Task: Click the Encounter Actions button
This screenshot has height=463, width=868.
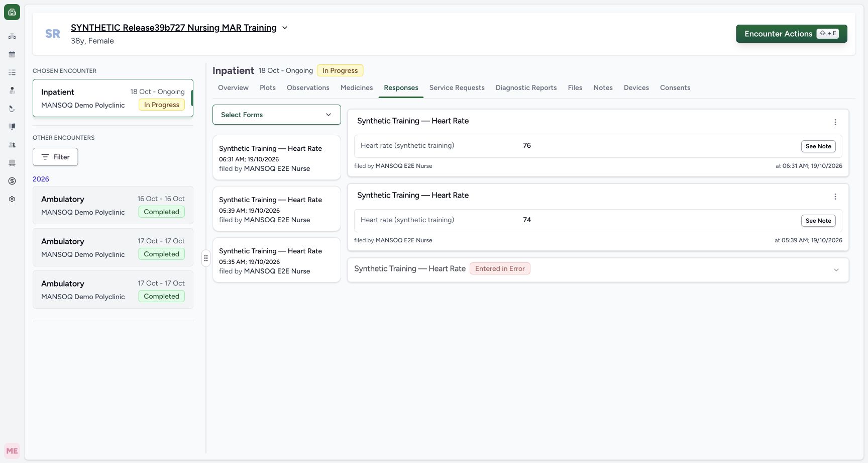Action: pyautogui.click(x=792, y=34)
